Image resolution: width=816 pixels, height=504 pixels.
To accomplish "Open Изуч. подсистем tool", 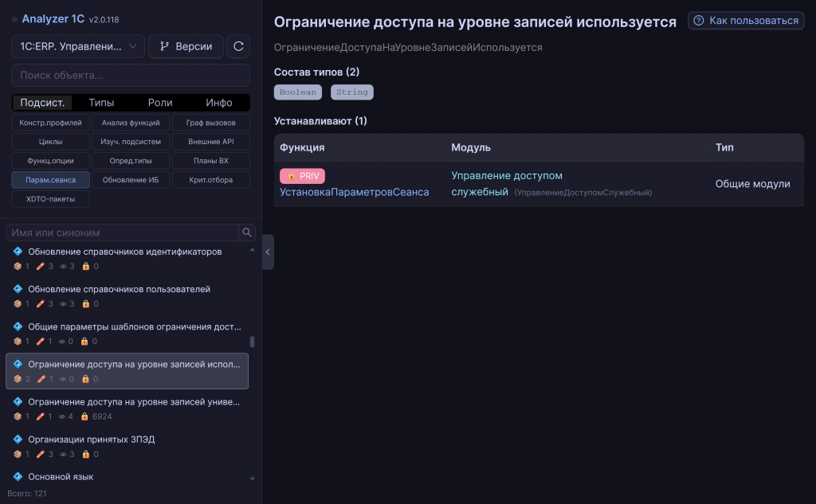I will tap(131, 142).
